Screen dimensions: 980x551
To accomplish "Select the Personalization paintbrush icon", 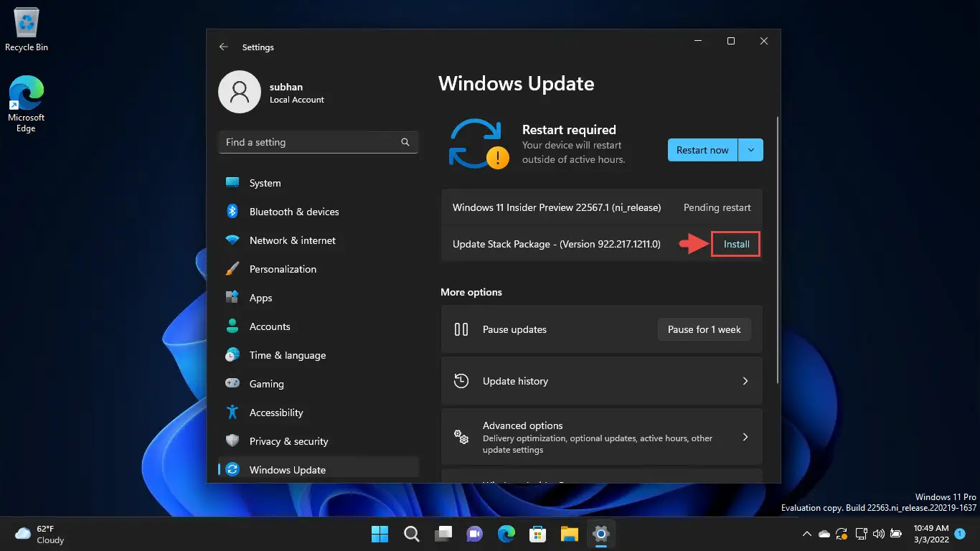I will coord(232,269).
